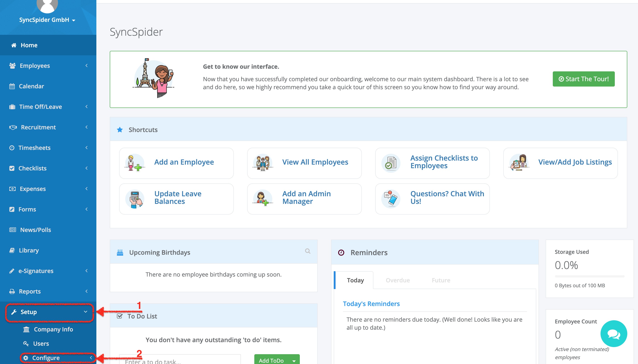Click the Eiffel Tower tour illustration

[x=153, y=78]
